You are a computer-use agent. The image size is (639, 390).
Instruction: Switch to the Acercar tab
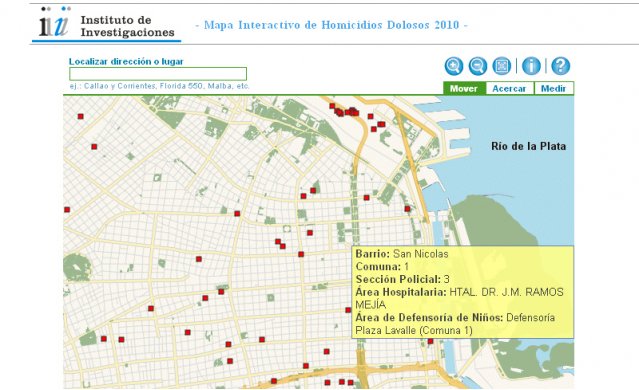click(x=509, y=88)
